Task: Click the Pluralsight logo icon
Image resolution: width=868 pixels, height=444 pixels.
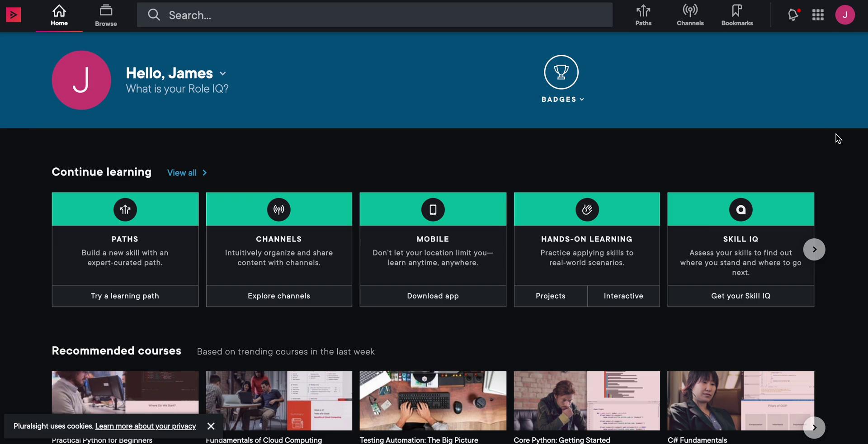Action: (x=14, y=15)
